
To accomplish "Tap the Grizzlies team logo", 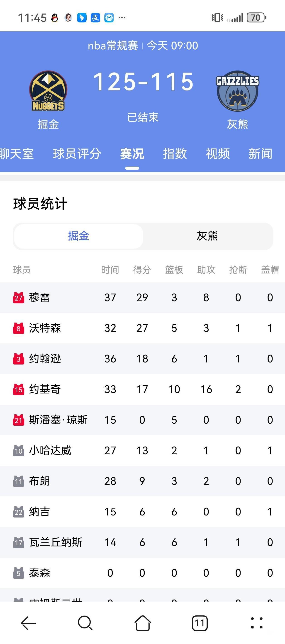I will tap(237, 91).
